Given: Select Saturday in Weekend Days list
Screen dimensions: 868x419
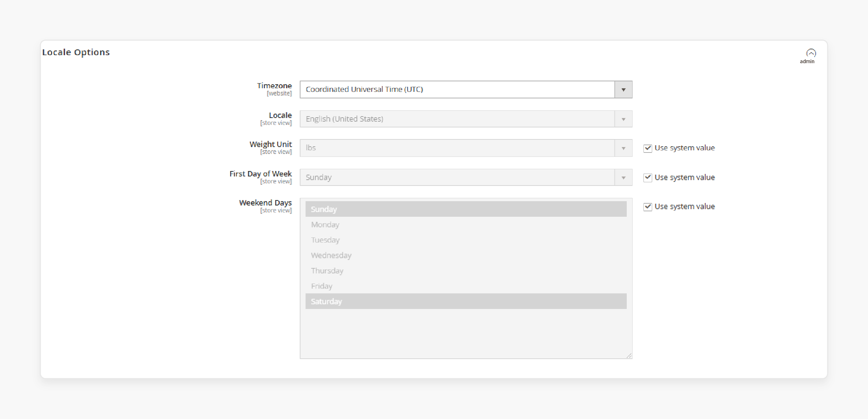Looking at the screenshot, I should point(466,301).
